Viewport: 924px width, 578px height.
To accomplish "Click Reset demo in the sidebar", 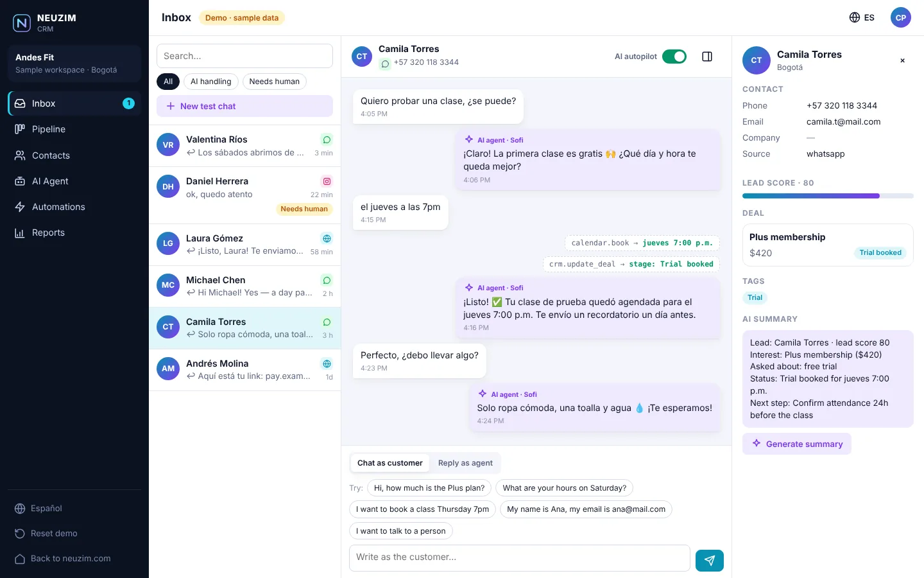I will pos(74,534).
